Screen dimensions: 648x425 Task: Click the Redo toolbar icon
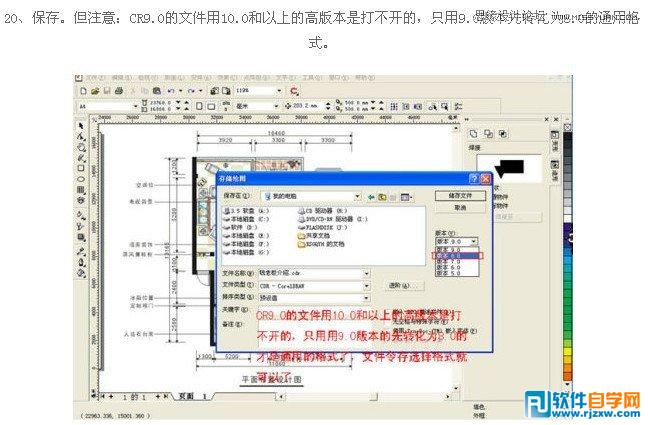point(191,91)
